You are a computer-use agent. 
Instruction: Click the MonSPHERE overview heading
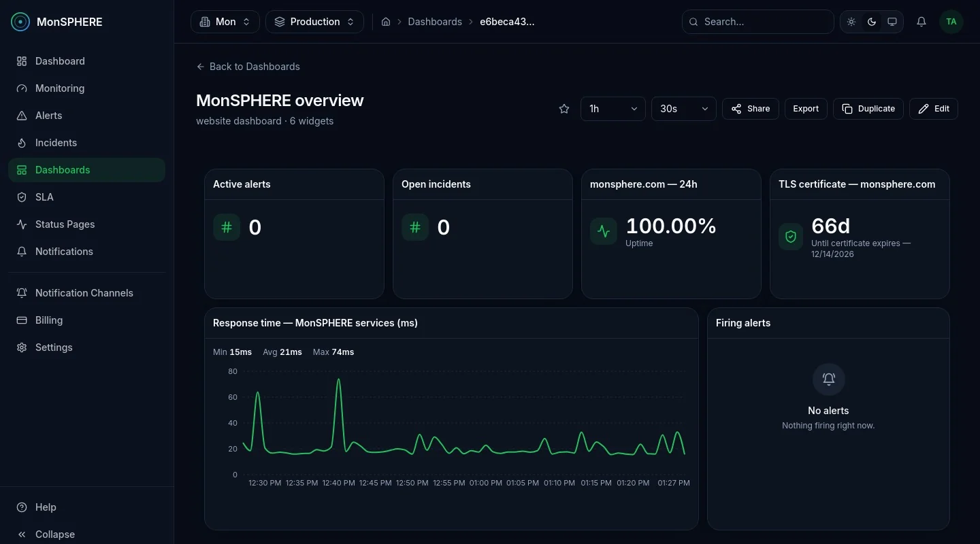click(280, 101)
